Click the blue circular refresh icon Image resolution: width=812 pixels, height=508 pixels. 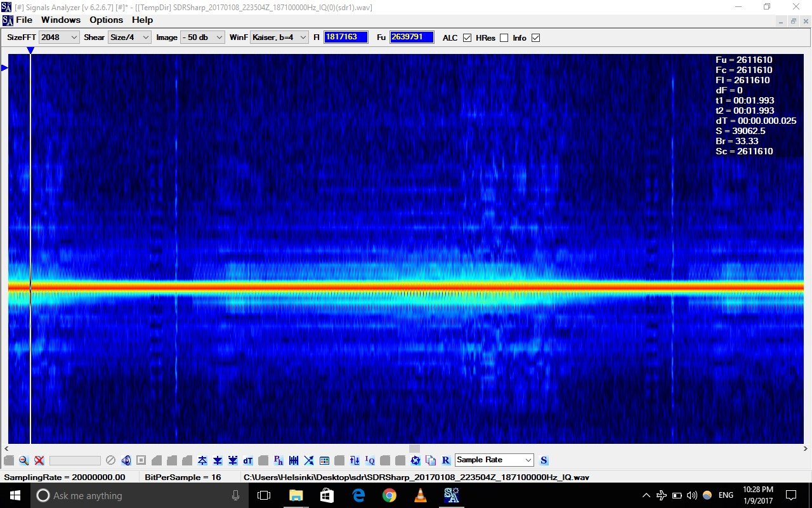pyautogui.click(x=416, y=460)
